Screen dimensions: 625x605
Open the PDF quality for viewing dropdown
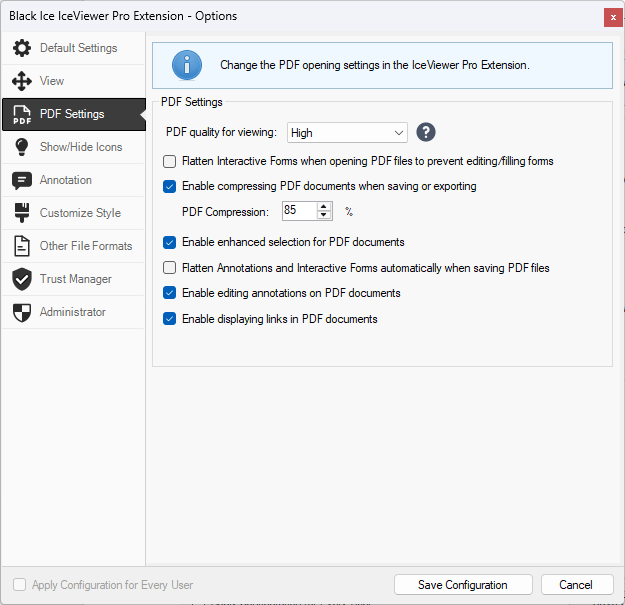347,133
